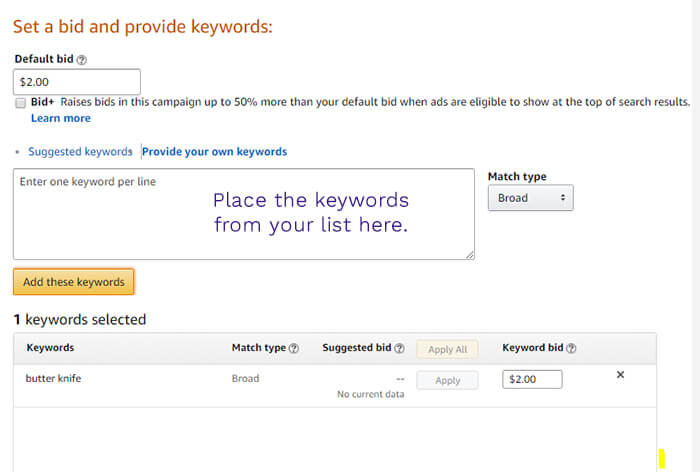Click the butter knife Keyword bid field
This screenshot has height=472, width=700.
534,380
